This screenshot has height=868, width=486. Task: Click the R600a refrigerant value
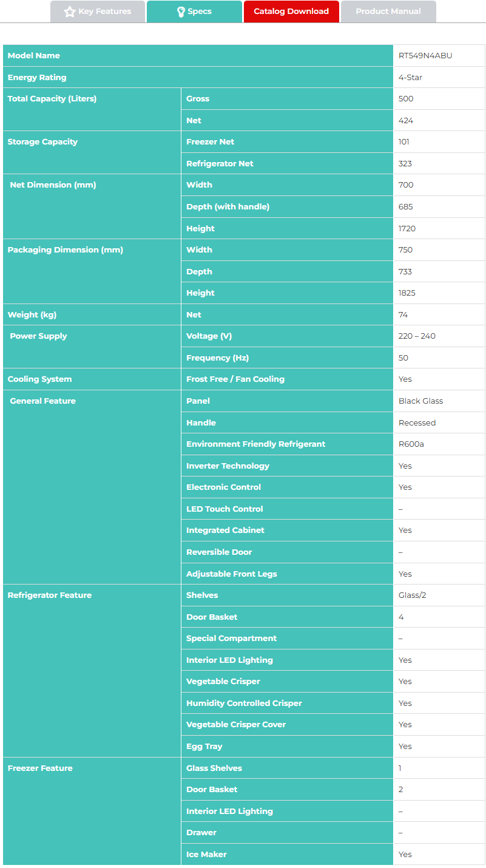tap(411, 444)
